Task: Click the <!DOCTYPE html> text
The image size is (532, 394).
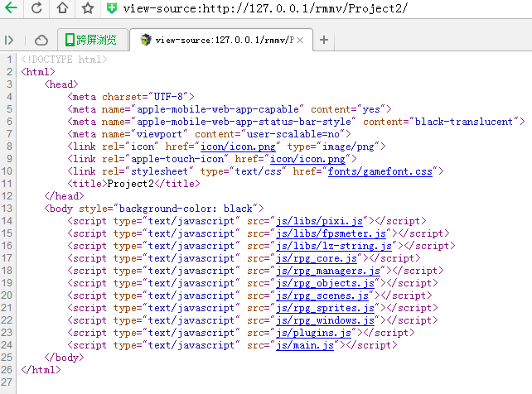Action: (64, 60)
